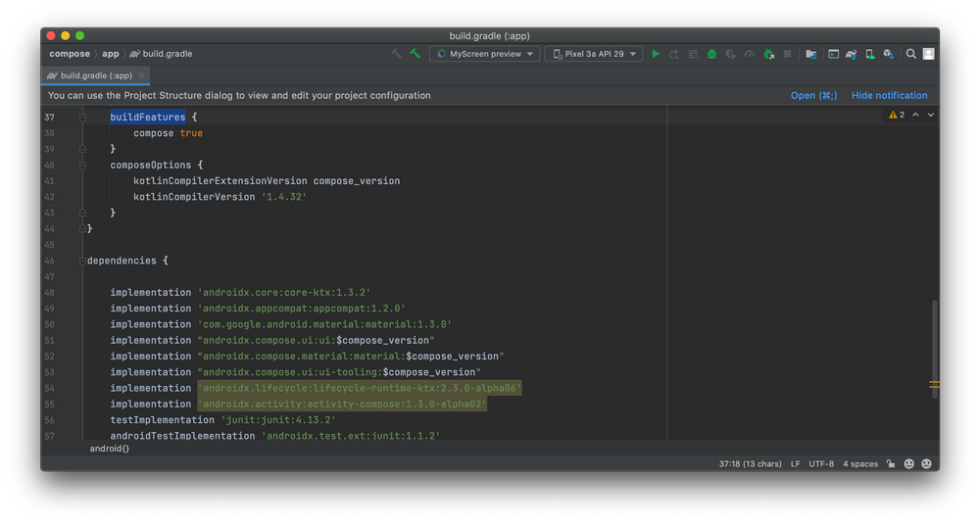Select the build.gradle (:app) editor tab
The width and height of the screenshot is (980, 525).
(96, 75)
